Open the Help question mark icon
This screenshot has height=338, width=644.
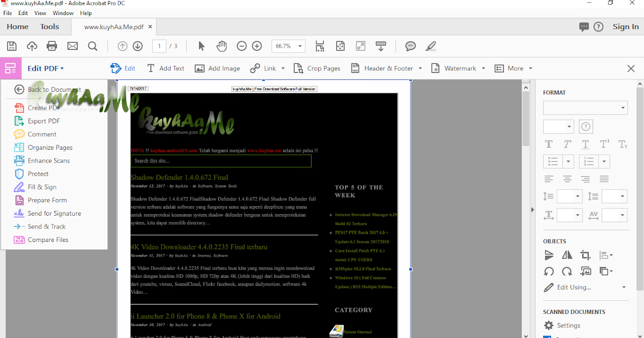point(599,27)
